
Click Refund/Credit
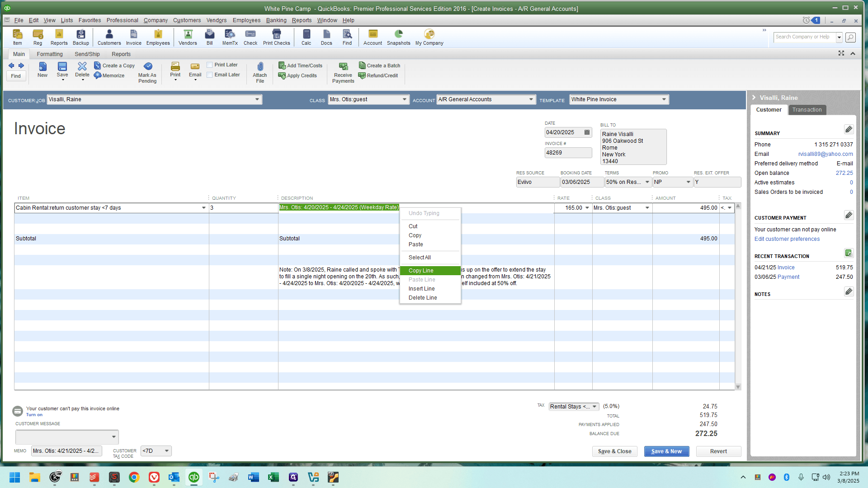point(378,75)
